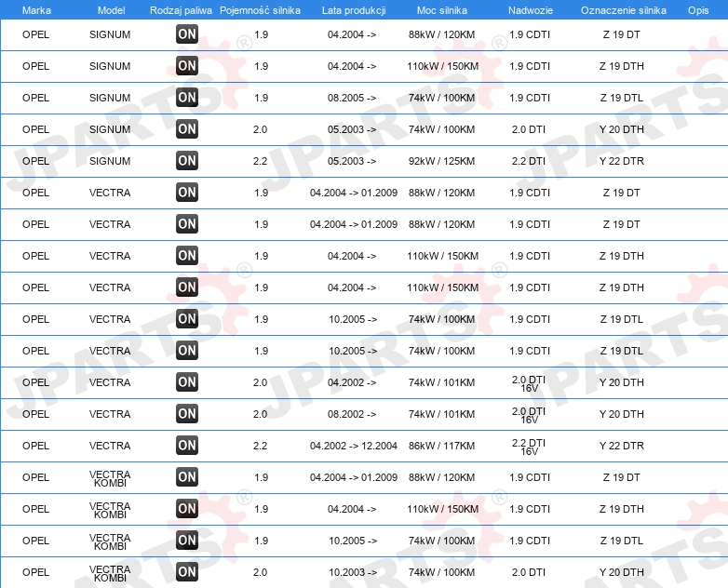Click the ON fuel icon in SIGNUM Z 19 DTH row
728x588 pixels.
point(187,66)
